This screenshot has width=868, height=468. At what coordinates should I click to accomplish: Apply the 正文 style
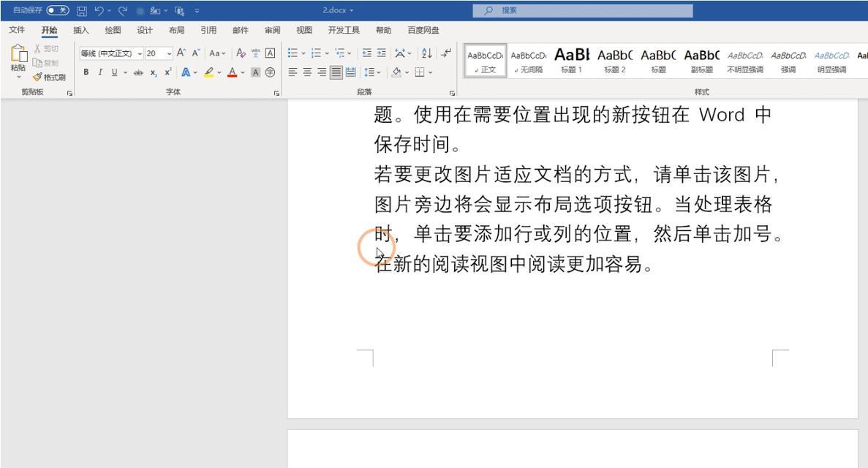(485, 61)
